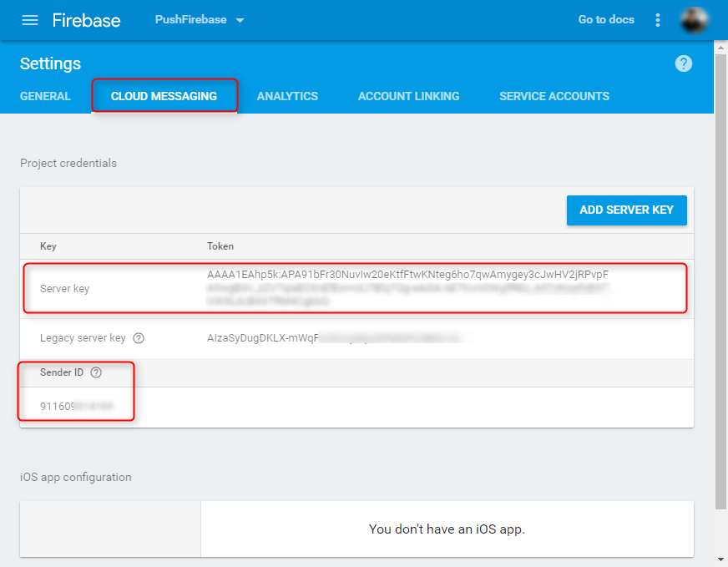Screen dimensions: 728x567
Task: Switch to the General tab
Action: coord(45,96)
